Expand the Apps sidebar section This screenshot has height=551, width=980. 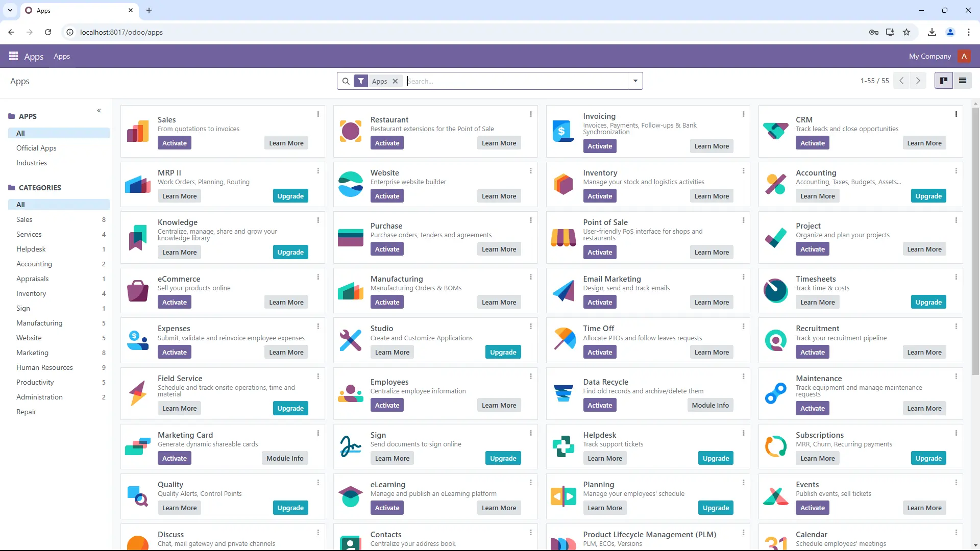[27, 116]
